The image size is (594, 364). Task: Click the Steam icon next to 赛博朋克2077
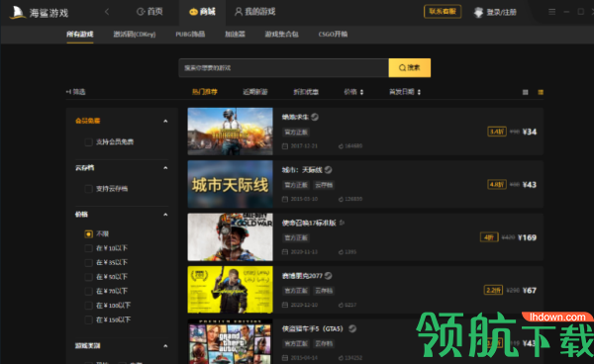pos(328,276)
